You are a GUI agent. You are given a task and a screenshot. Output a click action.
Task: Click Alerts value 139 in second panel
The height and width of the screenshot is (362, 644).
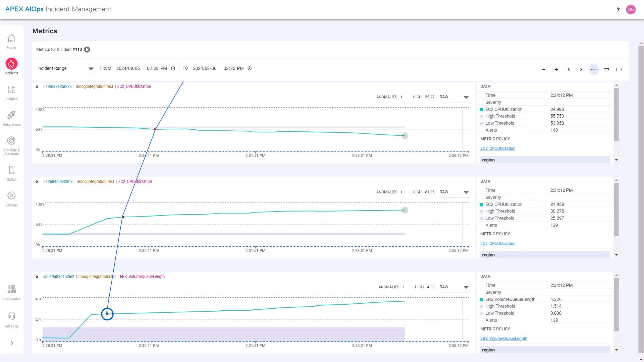554,225
